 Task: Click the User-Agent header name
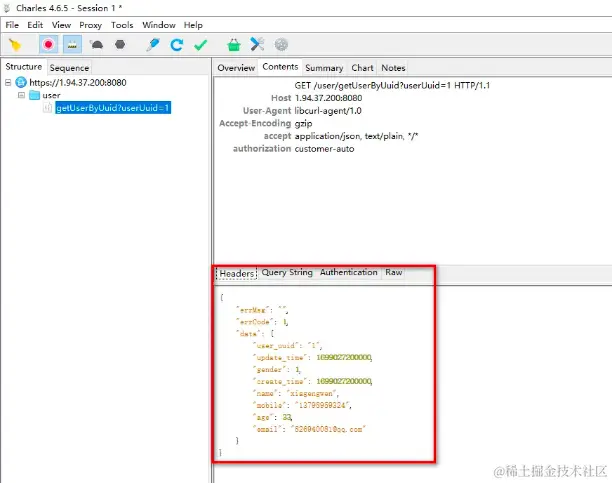coord(267,111)
